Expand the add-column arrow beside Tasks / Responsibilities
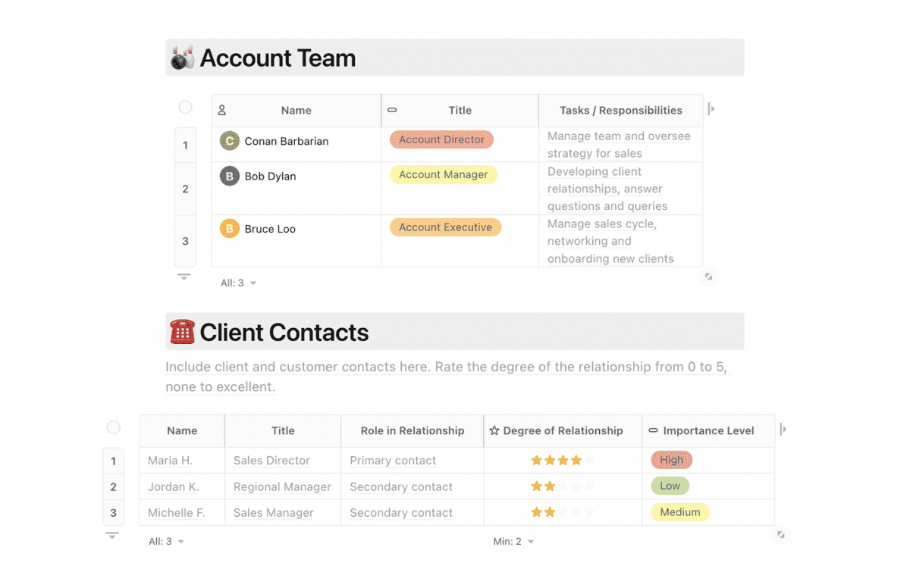The height and width of the screenshot is (588, 910). point(711,109)
